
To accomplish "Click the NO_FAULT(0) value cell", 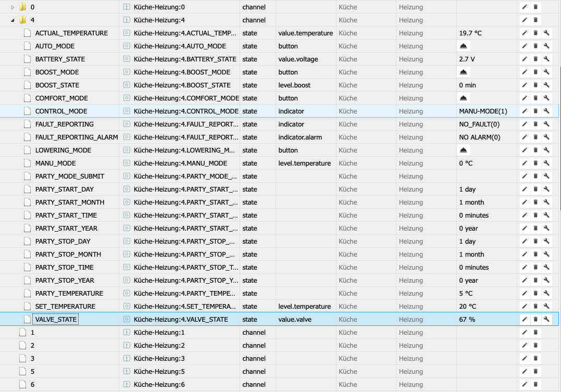I will [x=479, y=124].
